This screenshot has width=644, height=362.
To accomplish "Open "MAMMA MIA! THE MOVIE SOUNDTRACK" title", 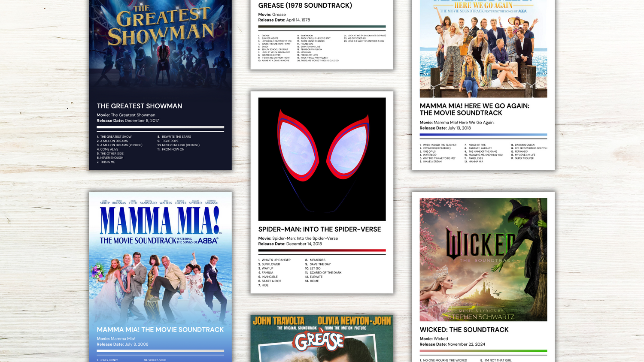I will (160, 330).
